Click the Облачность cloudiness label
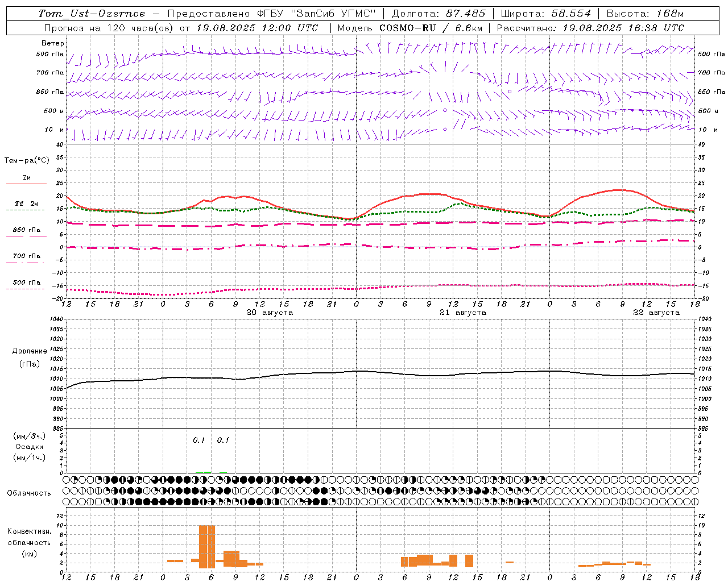 [x=29, y=493]
